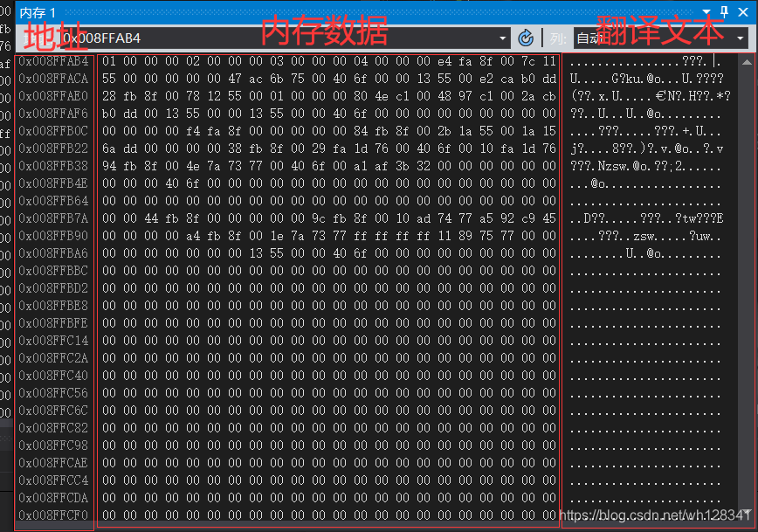Select address row 0x008FFCF0
This screenshot has height=532, width=758.
coord(53,515)
